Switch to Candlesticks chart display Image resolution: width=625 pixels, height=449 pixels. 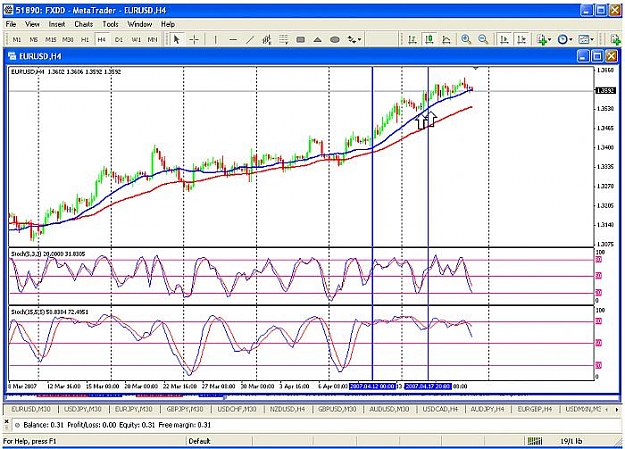429,39
